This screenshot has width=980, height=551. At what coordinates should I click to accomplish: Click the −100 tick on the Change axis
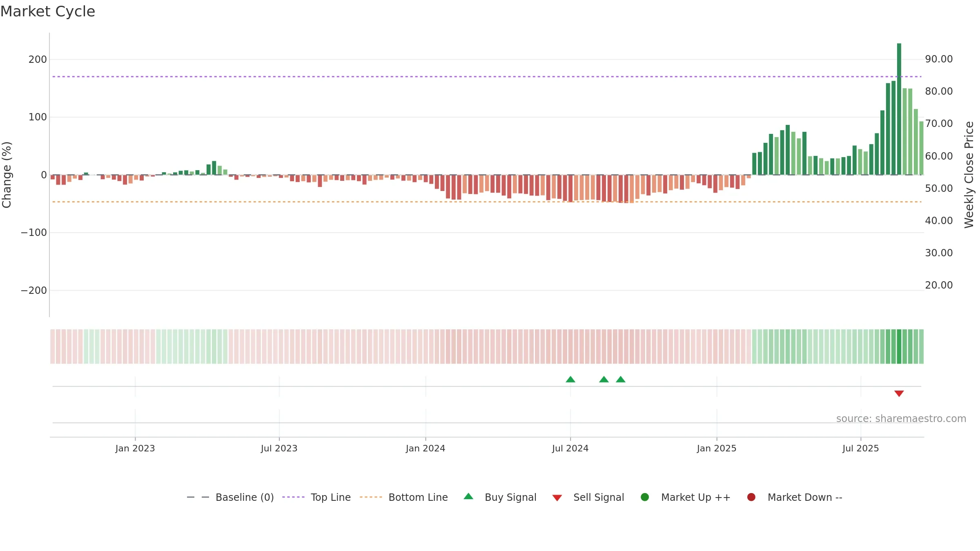34,233
